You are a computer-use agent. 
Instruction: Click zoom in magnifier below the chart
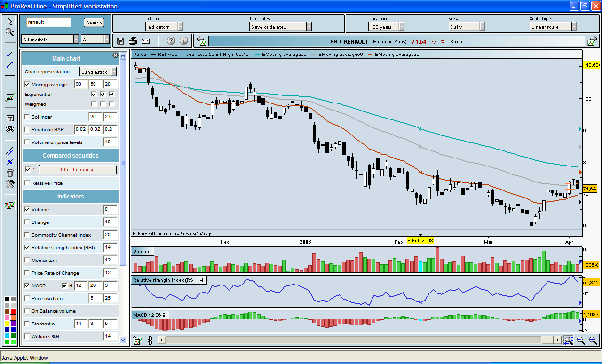593,340
